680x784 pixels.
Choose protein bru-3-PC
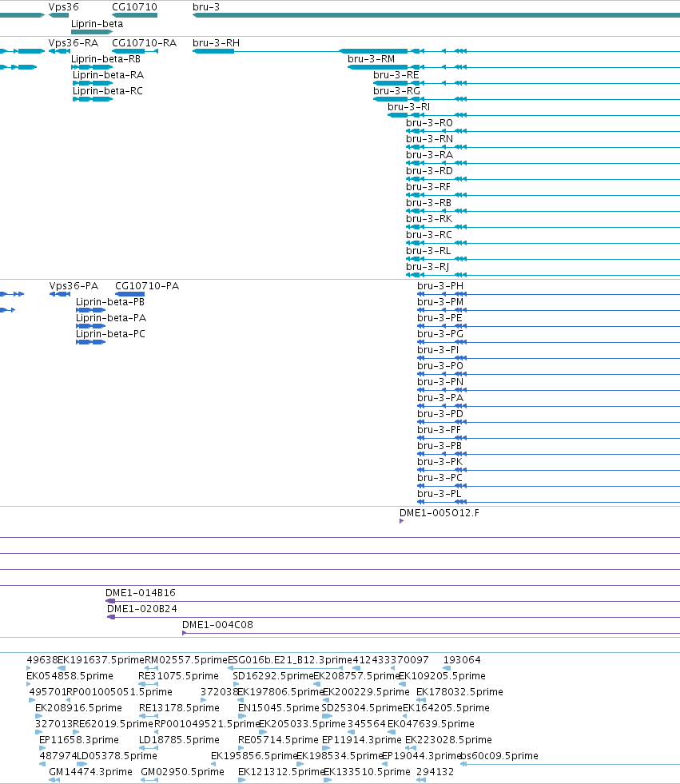click(x=439, y=478)
